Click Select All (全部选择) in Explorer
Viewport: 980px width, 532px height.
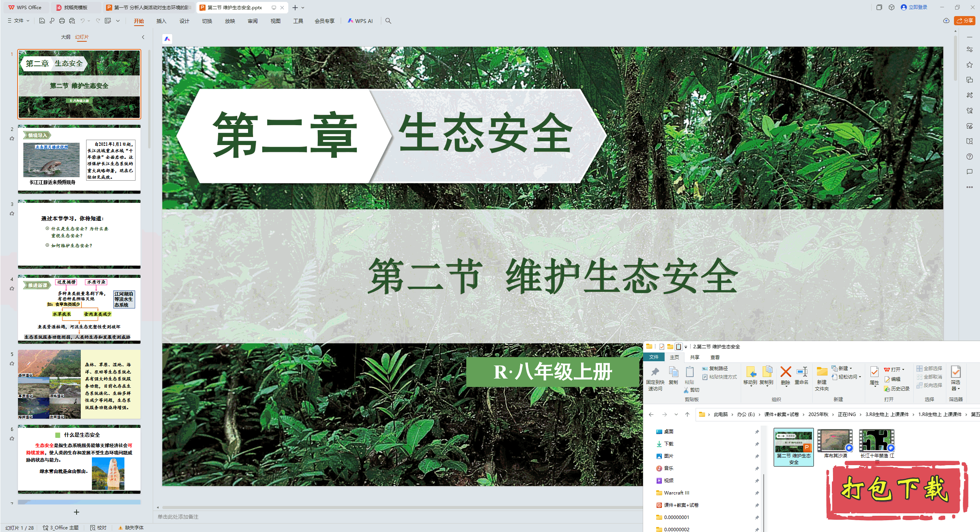(929, 368)
